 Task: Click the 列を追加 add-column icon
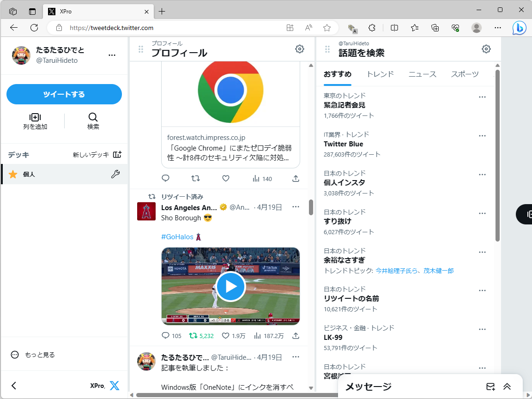point(35,117)
